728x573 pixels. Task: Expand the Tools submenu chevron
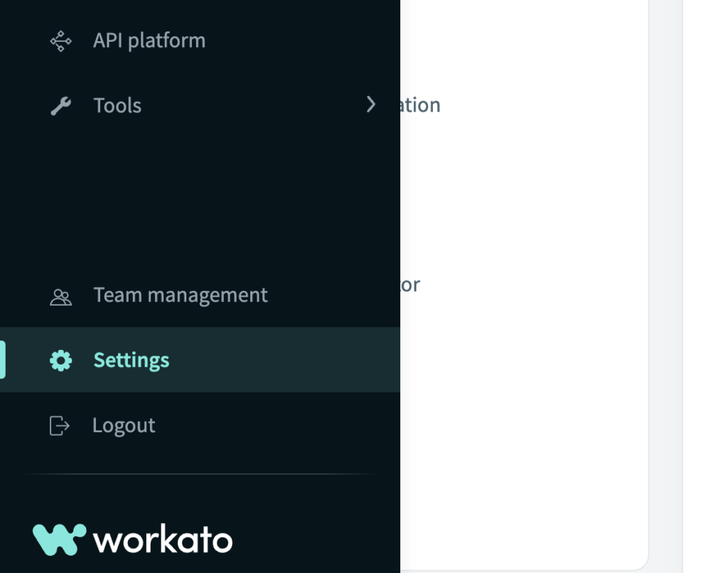[371, 105]
